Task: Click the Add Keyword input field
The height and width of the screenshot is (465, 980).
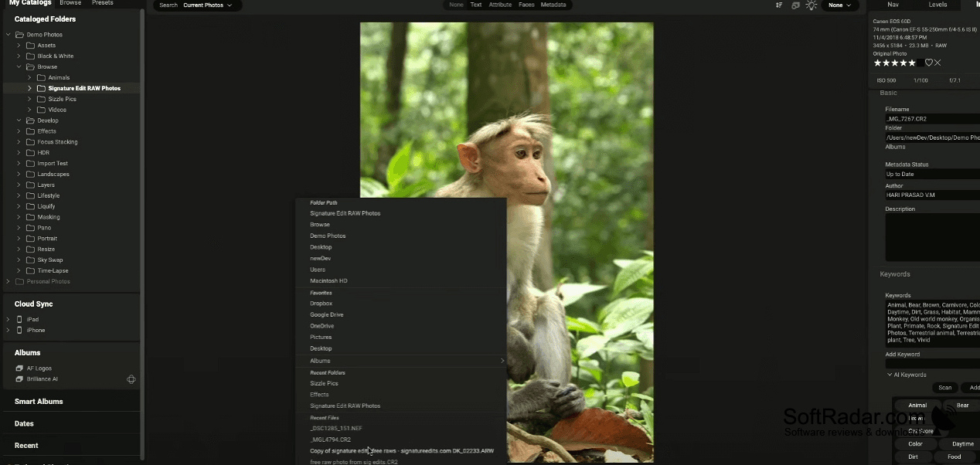Action: point(933,363)
